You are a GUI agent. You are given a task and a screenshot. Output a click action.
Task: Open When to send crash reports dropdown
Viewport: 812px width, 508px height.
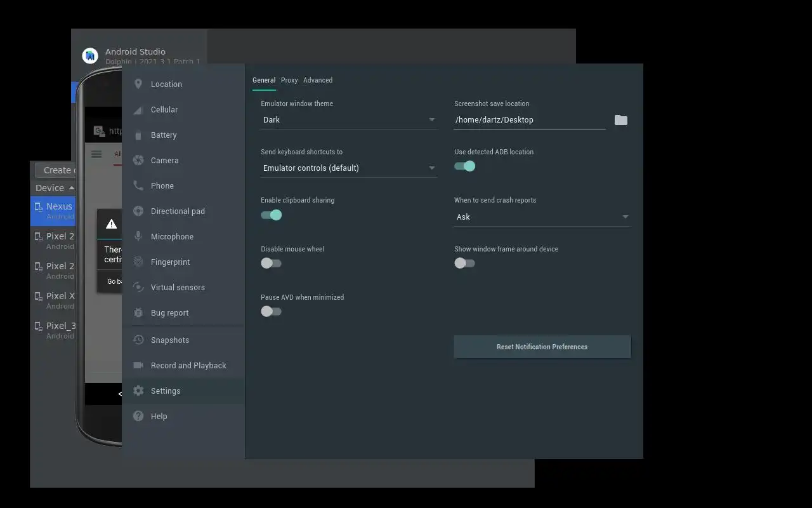coord(542,217)
